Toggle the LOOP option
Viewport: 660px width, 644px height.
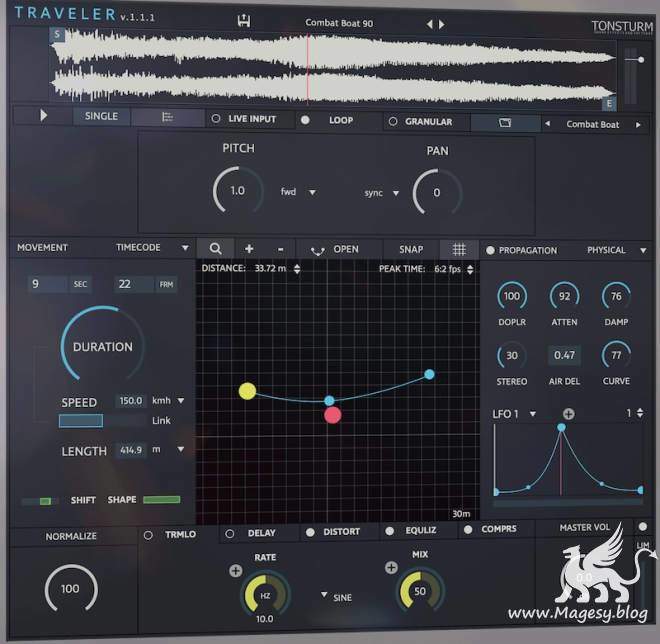[x=306, y=120]
